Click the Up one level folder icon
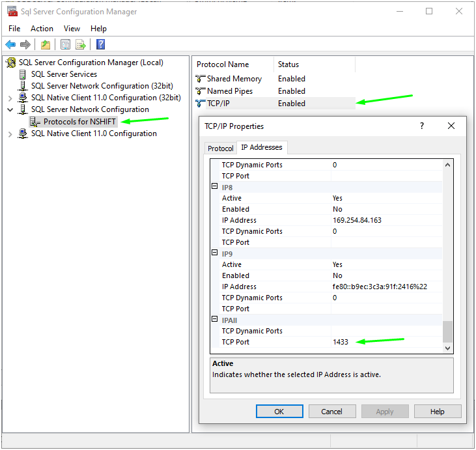 pyautogui.click(x=46, y=44)
